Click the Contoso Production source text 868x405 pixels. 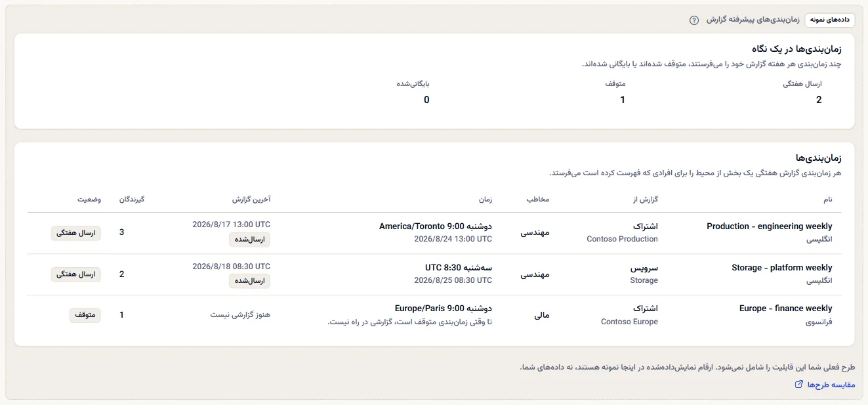(x=623, y=240)
